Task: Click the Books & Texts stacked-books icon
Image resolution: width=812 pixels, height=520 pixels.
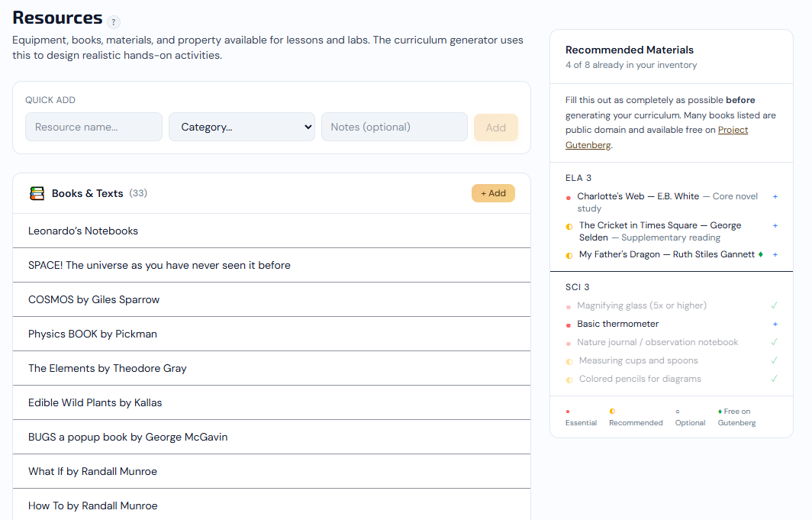Action: point(37,193)
